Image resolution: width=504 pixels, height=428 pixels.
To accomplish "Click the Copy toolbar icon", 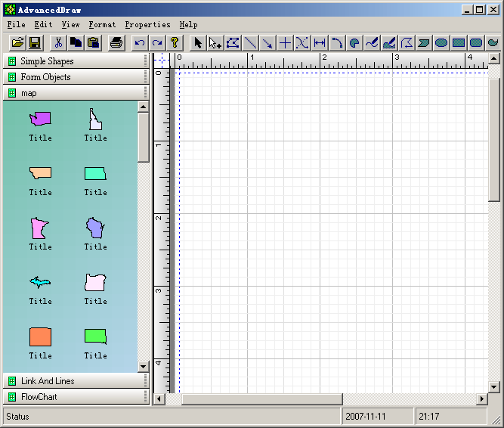I will pyautogui.click(x=76, y=43).
